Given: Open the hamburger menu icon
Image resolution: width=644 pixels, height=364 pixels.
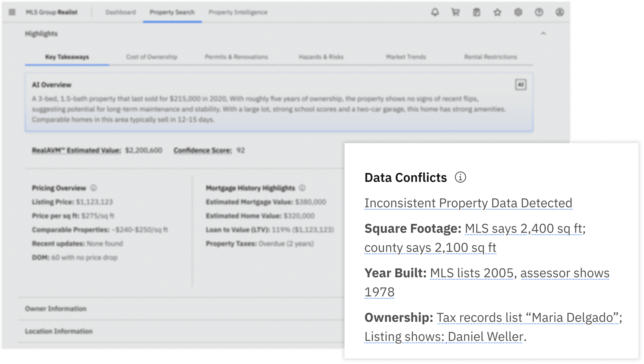Looking at the screenshot, I should tap(12, 12).
